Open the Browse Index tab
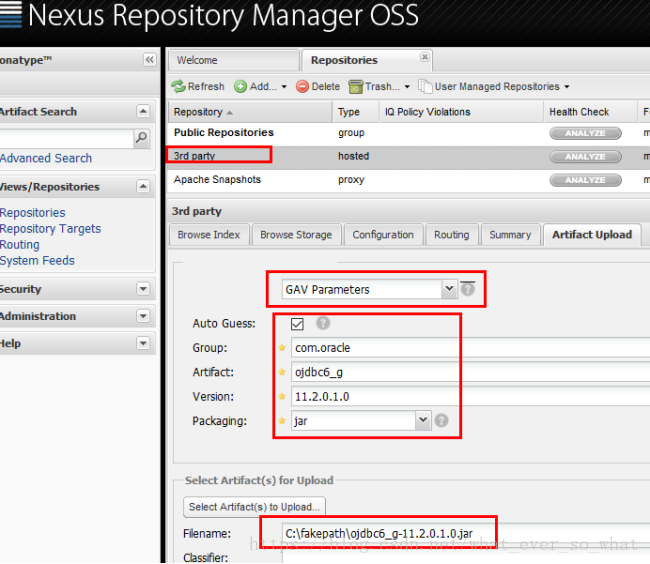 coord(209,235)
